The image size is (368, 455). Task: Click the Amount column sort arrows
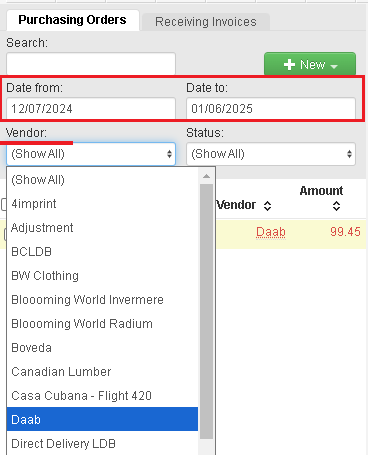336,206
